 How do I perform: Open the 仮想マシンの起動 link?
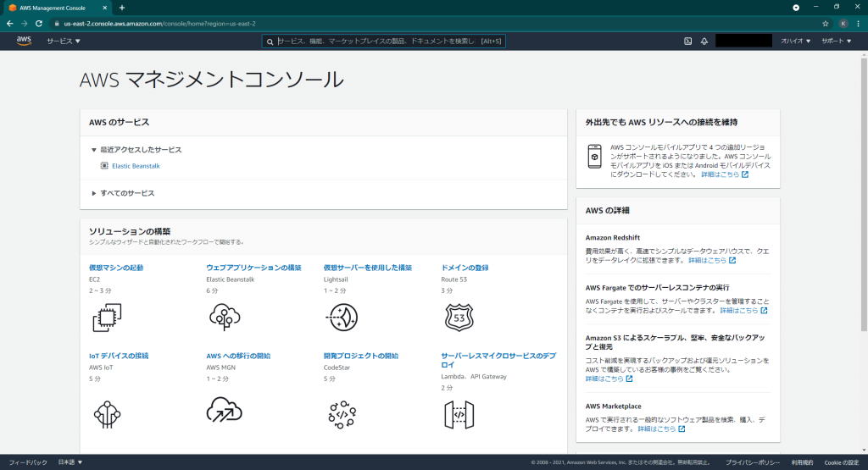116,268
